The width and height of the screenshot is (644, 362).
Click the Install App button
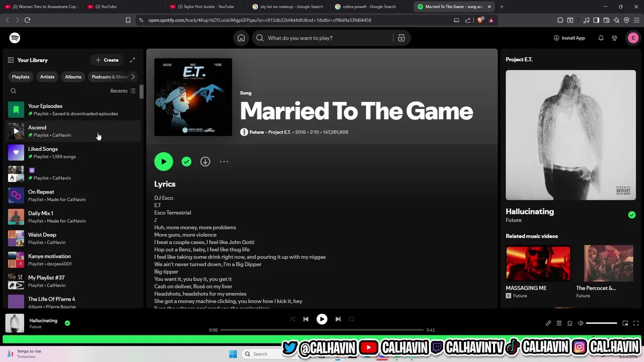coord(569,38)
